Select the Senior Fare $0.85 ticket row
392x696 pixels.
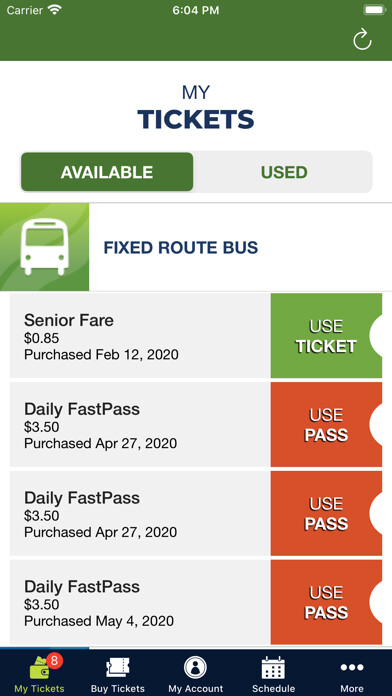point(140,336)
